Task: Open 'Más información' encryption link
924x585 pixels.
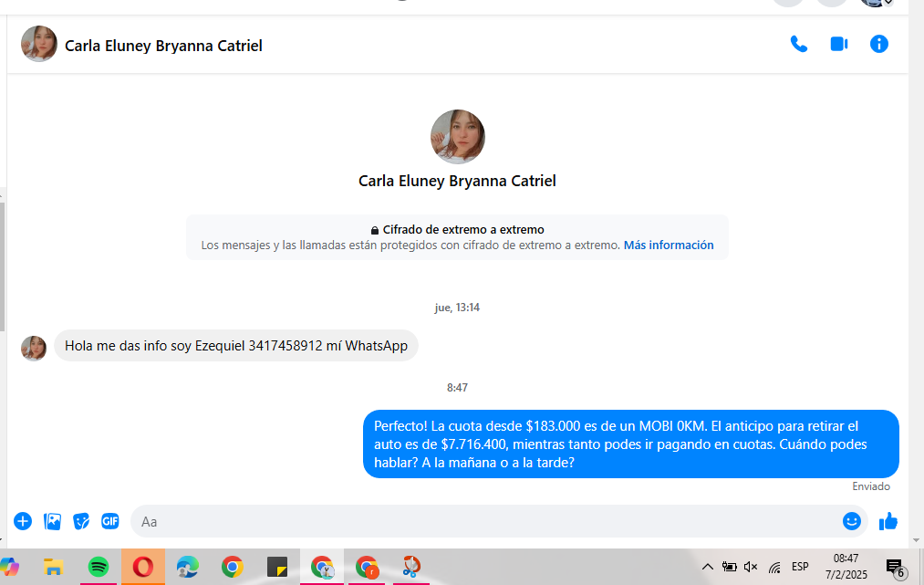Action: tap(669, 245)
